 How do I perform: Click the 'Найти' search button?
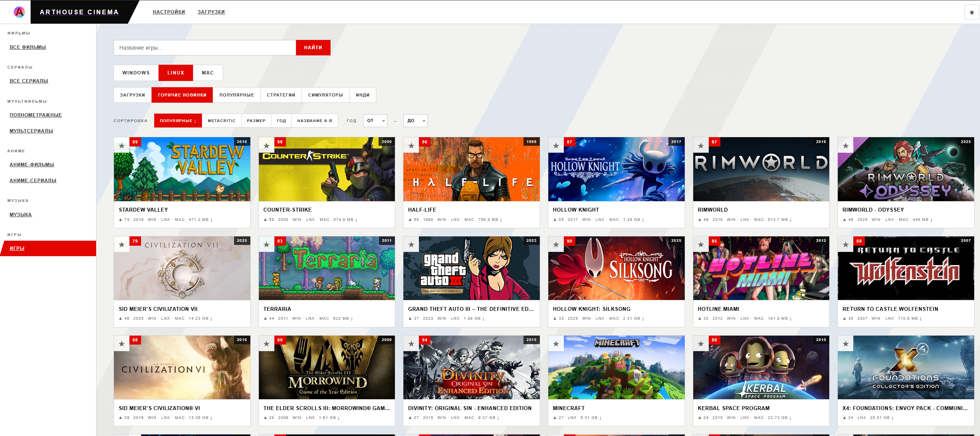313,48
